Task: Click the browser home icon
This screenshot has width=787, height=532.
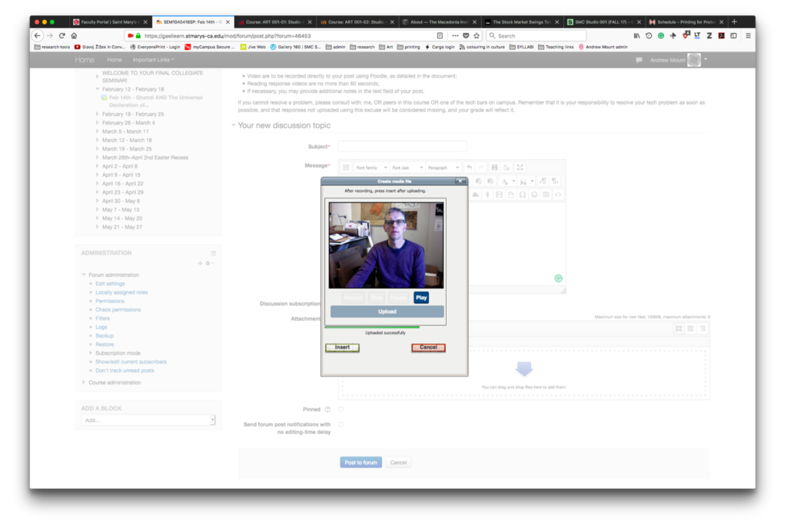Action: [x=74, y=35]
